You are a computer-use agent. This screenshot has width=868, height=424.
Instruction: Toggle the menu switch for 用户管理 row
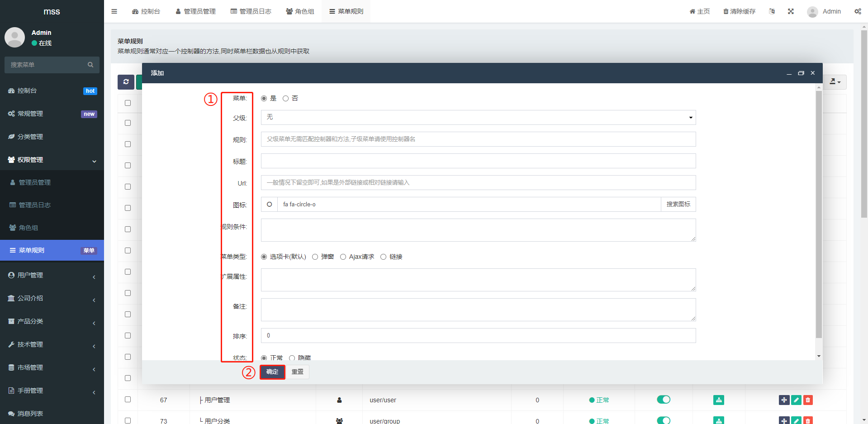click(x=663, y=400)
